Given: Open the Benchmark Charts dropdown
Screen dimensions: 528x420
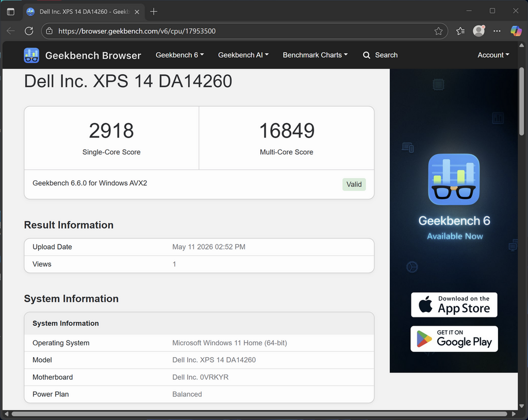Looking at the screenshot, I should tap(315, 55).
